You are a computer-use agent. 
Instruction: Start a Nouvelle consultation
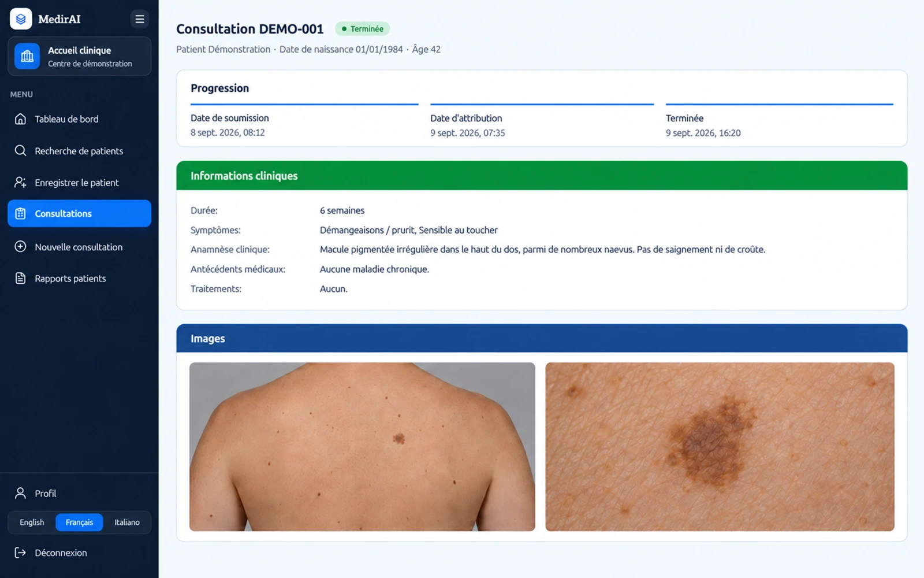(79, 247)
